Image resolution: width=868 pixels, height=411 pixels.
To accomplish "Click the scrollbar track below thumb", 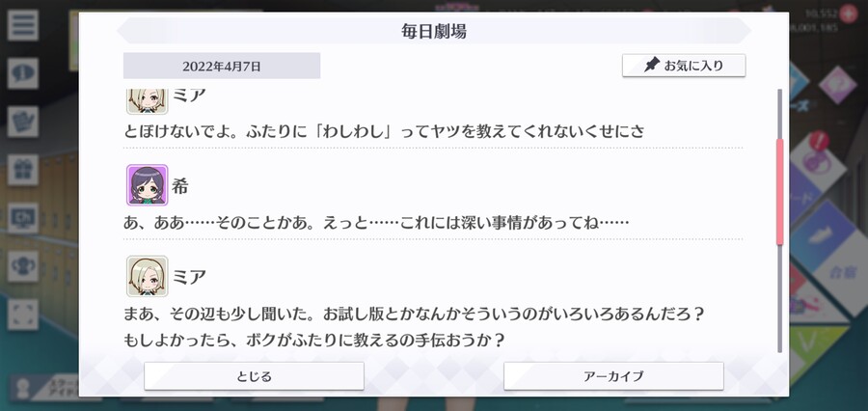I will click(780, 298).
